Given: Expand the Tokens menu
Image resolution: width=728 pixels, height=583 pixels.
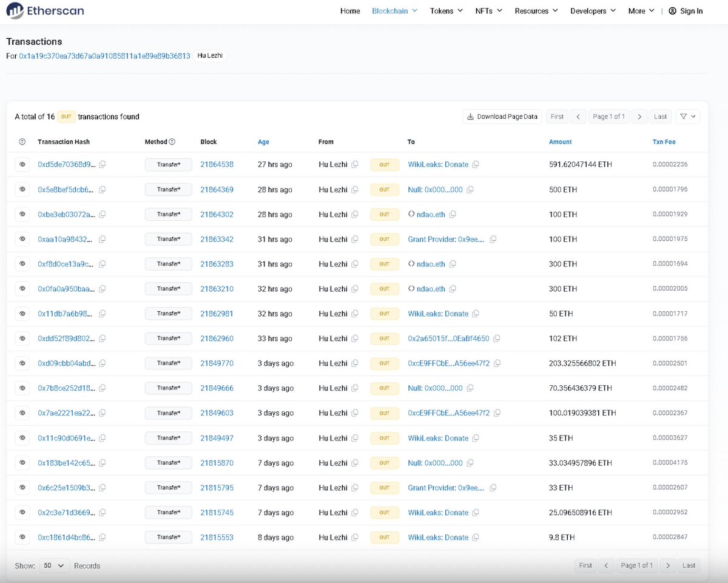Looking at the screenshot, I should (x=447, y=11).
